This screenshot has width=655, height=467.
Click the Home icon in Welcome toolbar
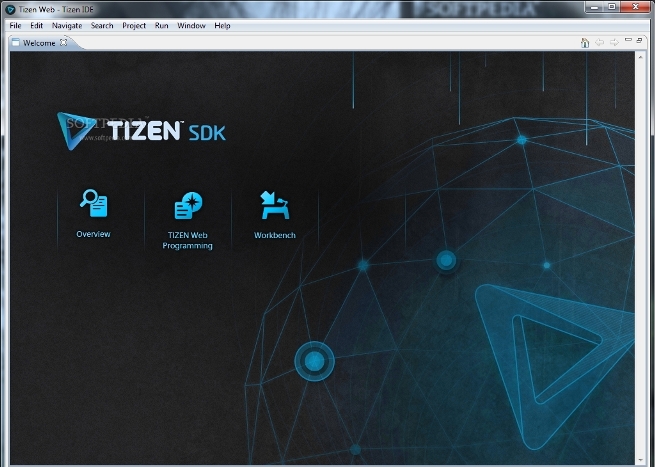[x=585, y=43]
